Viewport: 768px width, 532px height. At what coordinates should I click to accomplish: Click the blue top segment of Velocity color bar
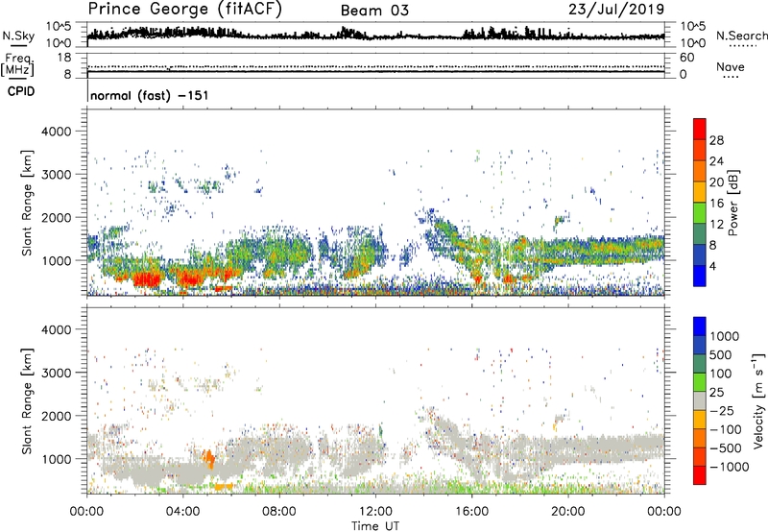tap(700, 326)
